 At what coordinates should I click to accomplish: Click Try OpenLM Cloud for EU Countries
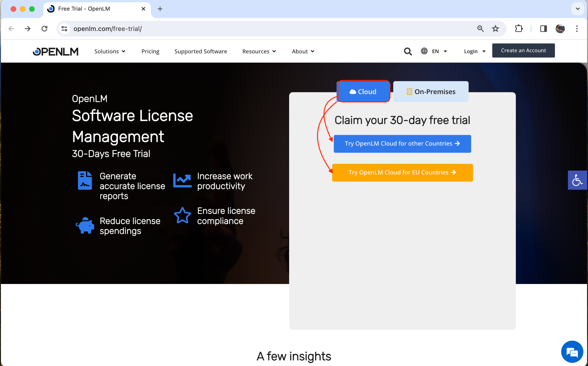[402, 172]
